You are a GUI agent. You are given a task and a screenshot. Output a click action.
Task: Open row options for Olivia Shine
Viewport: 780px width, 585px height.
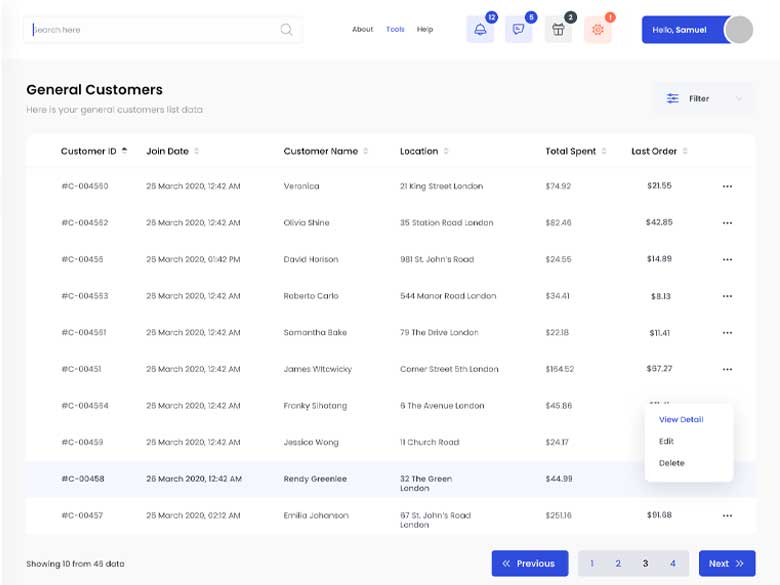[727, 223]
